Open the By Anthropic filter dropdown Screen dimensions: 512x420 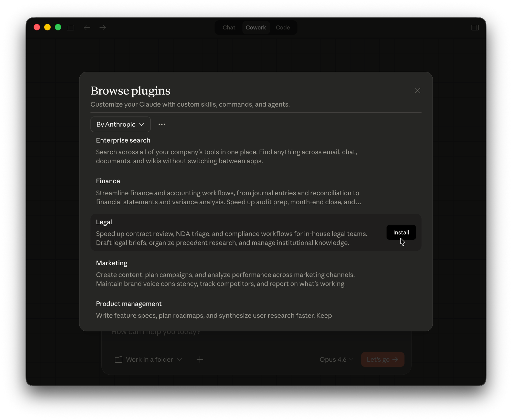click(120, 124)
